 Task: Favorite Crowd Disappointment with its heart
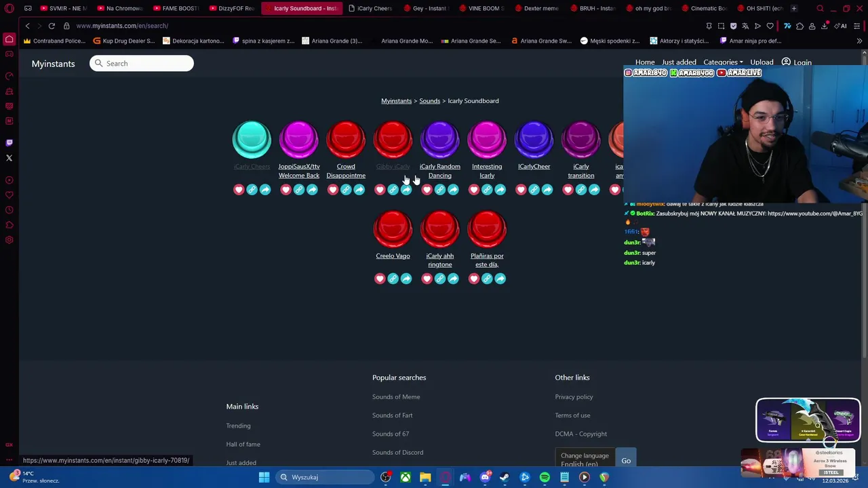tap(332, 190)
